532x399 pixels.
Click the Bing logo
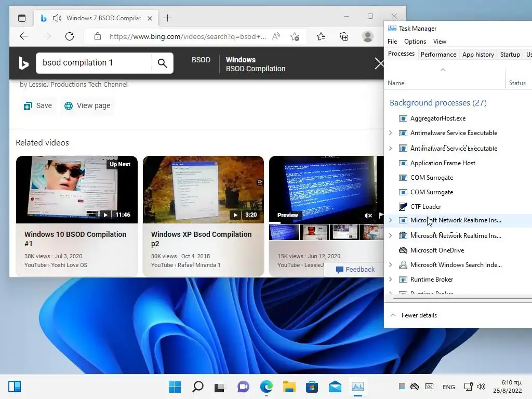coord(23,63)
